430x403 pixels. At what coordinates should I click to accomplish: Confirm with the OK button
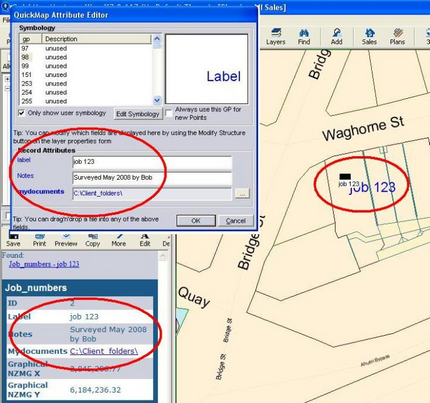[x=196, y=221]
